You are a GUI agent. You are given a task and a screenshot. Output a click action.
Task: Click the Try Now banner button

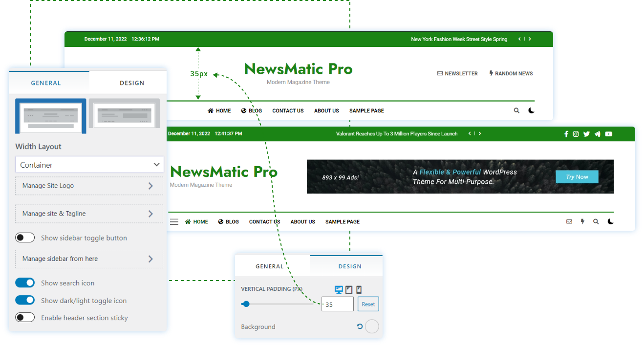click(x=577, y=177)
